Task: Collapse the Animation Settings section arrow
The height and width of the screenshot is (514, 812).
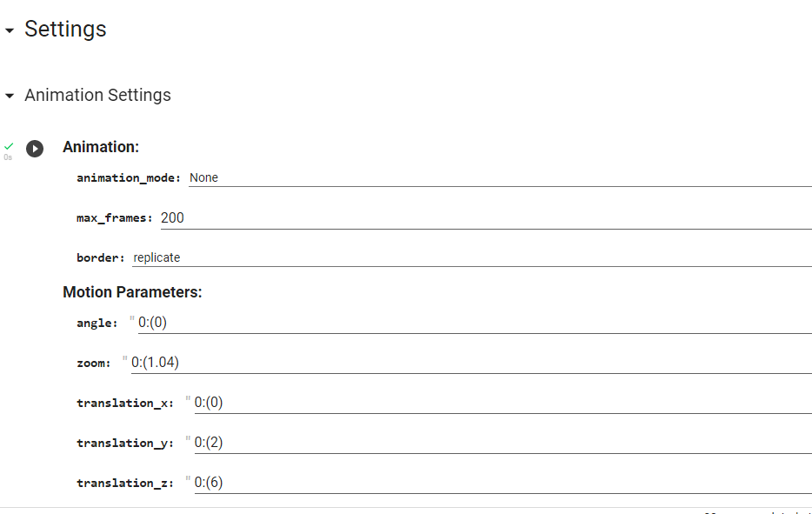Action: (x=10, y=96)
